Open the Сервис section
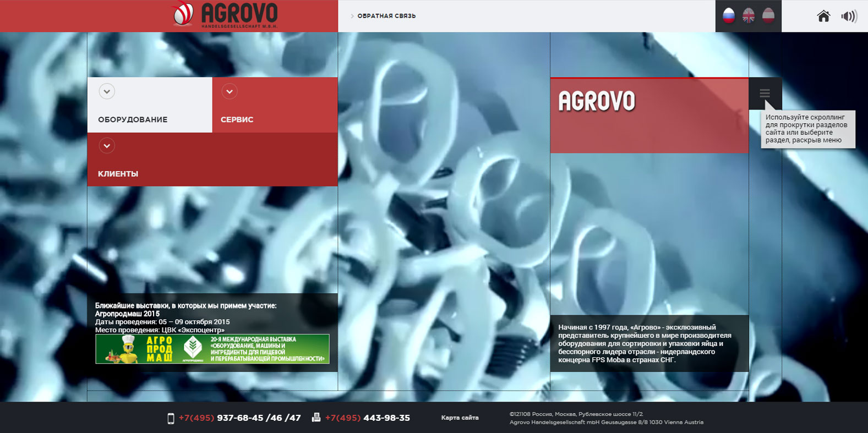The width and height of the screenshot is (868, 433). [237, 119]
